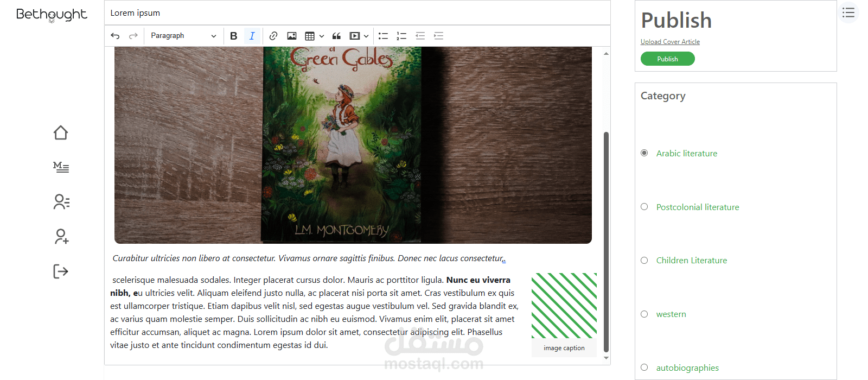Insert a hyperlink with the link icon
Viewport: 868px width, 380px height.
click(273, 36)
